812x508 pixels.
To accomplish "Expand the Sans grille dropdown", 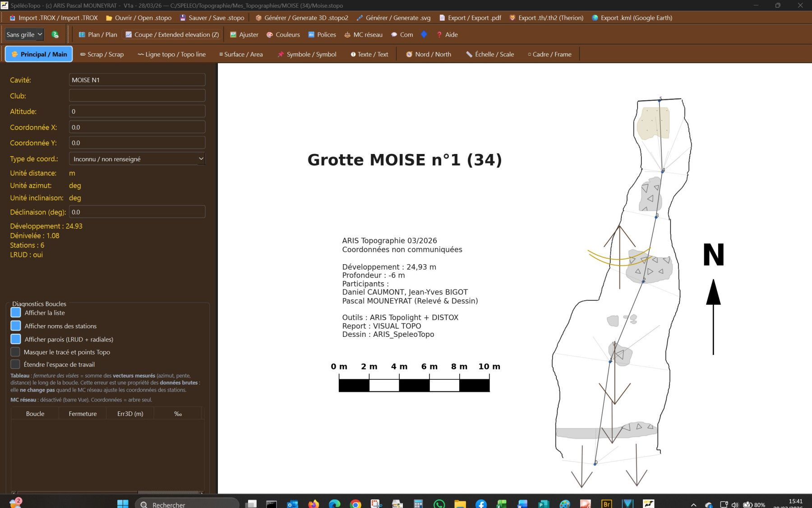I will (24, 35).
